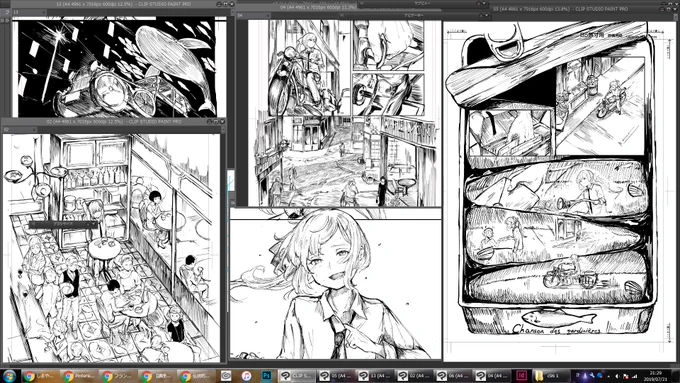Launch the Clip Studio launcher taskbar icon
Viewport: 680px width, 383px height.
click(226, 376)
